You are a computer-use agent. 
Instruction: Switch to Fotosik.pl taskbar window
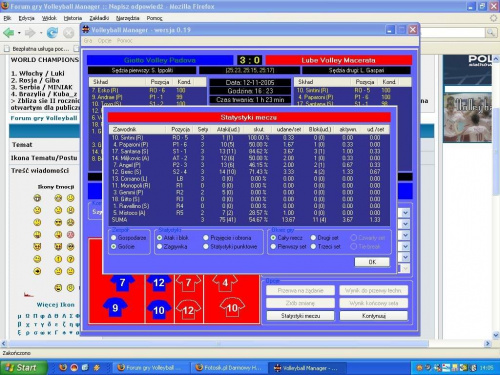pyautogui.click(x=229, y=368)
